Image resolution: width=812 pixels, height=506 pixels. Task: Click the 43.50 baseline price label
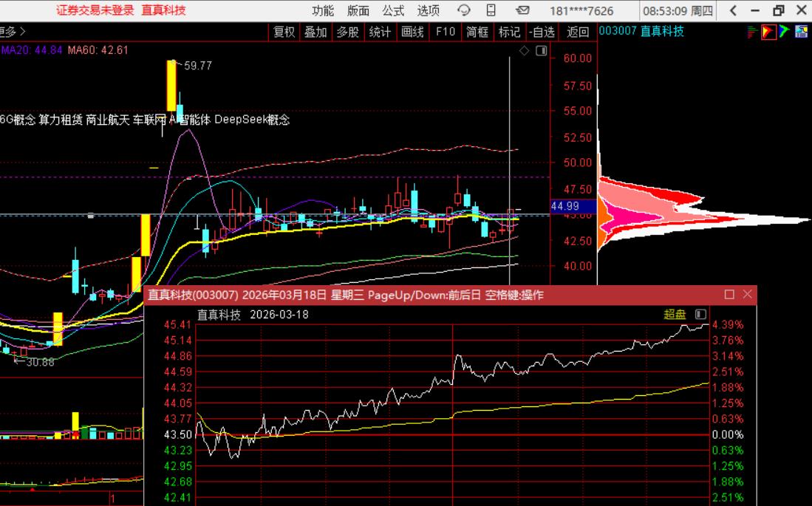coord(177,434)
